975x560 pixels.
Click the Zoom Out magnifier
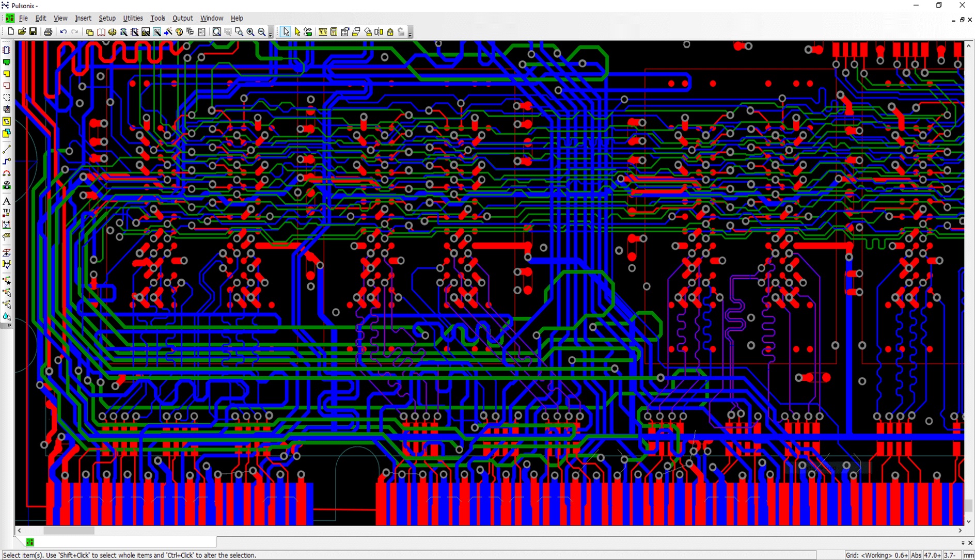coord(262,32)
